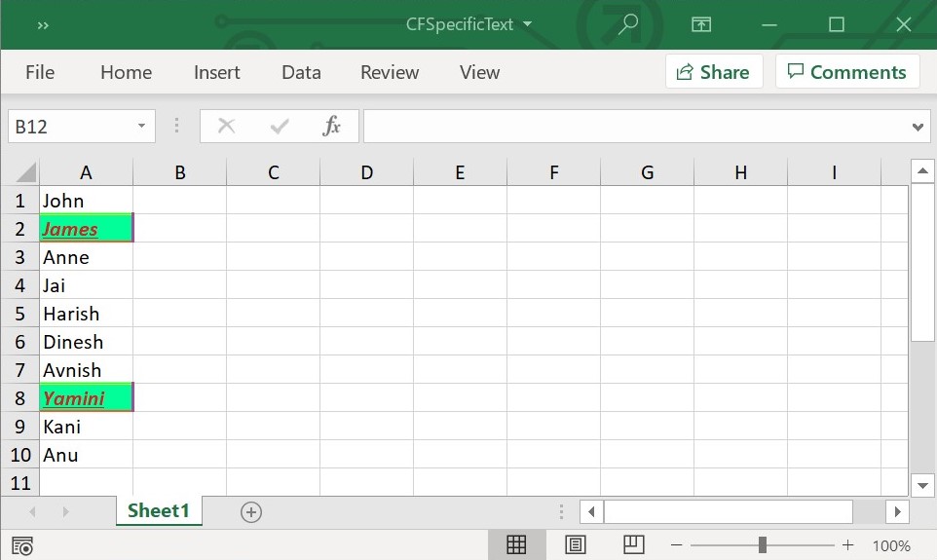
Task: Select the highlighted cell containing Yamini
Action: point(86,398)
